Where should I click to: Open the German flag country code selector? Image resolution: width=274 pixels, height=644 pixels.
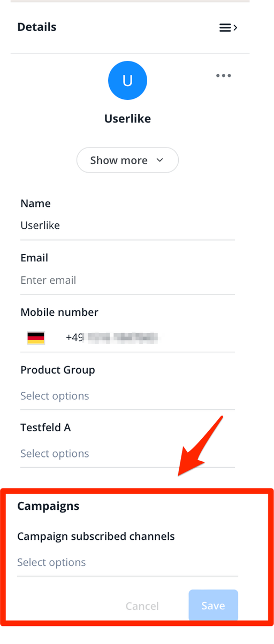coord(36,337)
